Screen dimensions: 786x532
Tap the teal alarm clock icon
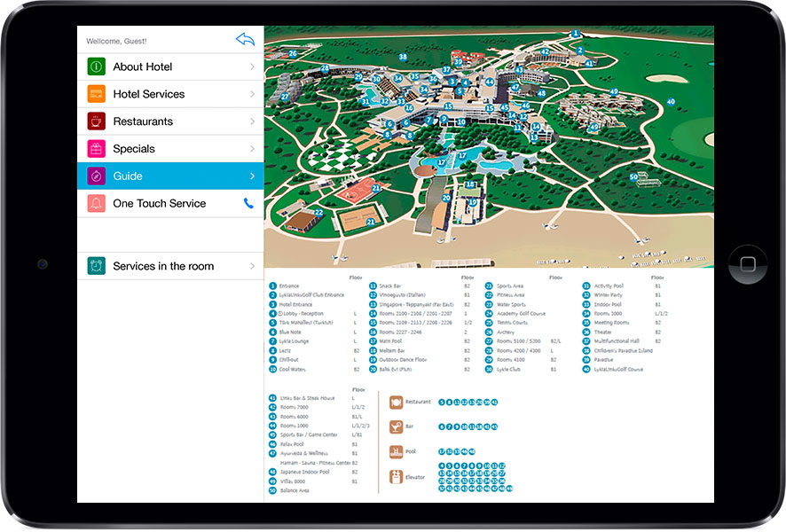click(96, 266)
